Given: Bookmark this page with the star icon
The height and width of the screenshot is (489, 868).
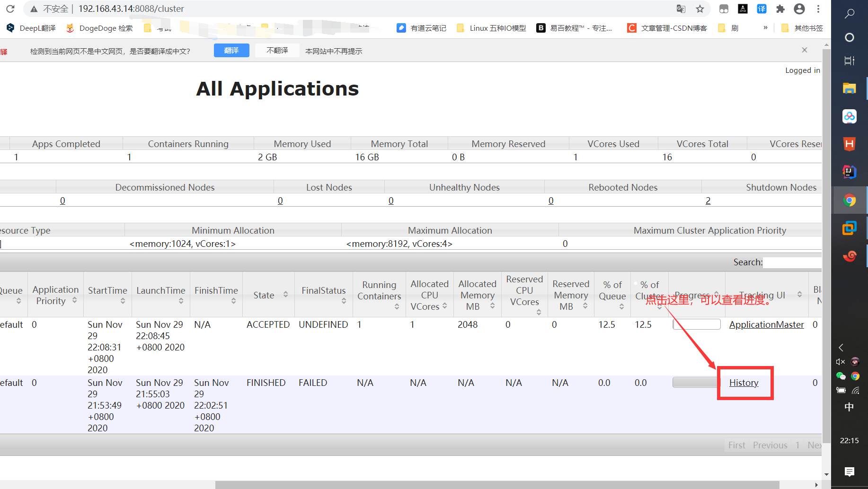Looking at the screenshot, I should [x=700, y=9].
